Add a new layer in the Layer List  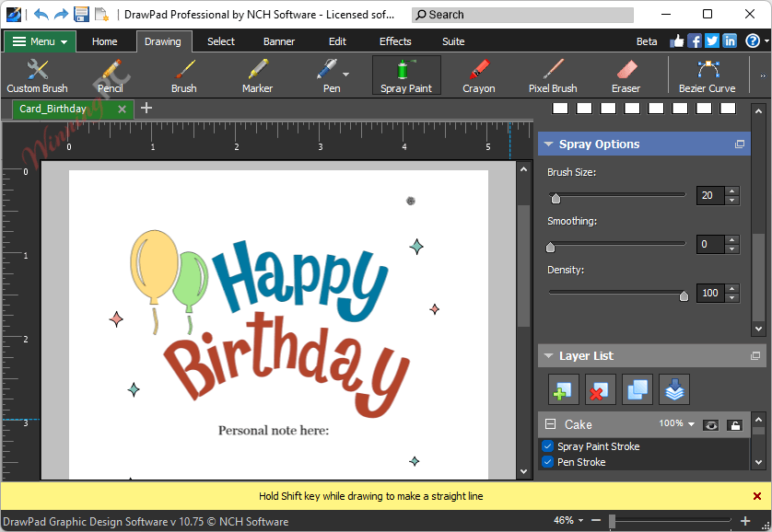click(563, 389)
